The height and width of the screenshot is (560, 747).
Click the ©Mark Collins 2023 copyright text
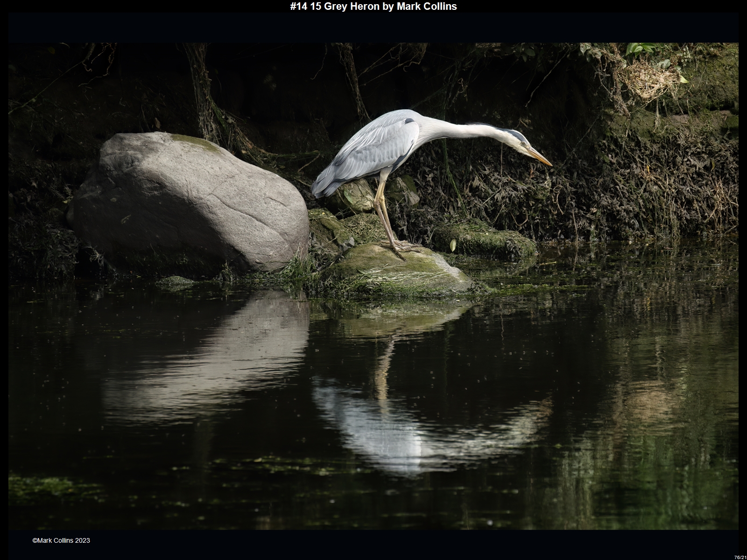click(x=61, y=540)
